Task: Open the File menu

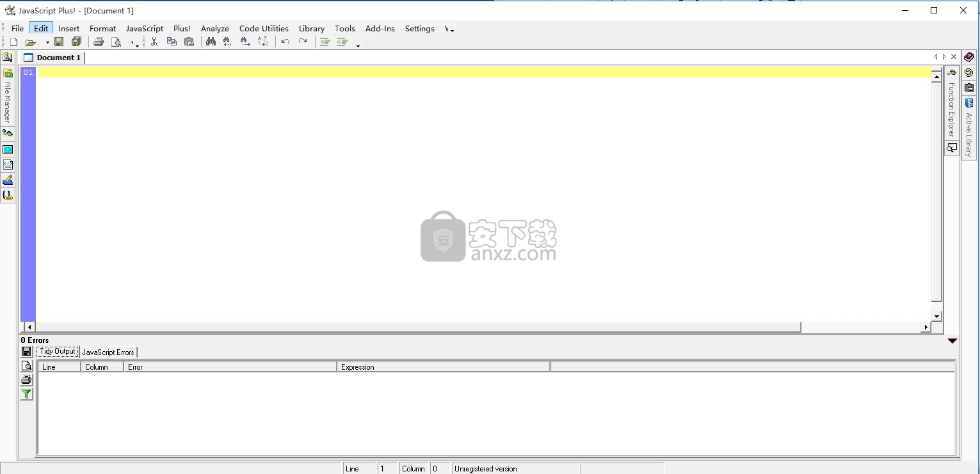Action: point(17,28)
